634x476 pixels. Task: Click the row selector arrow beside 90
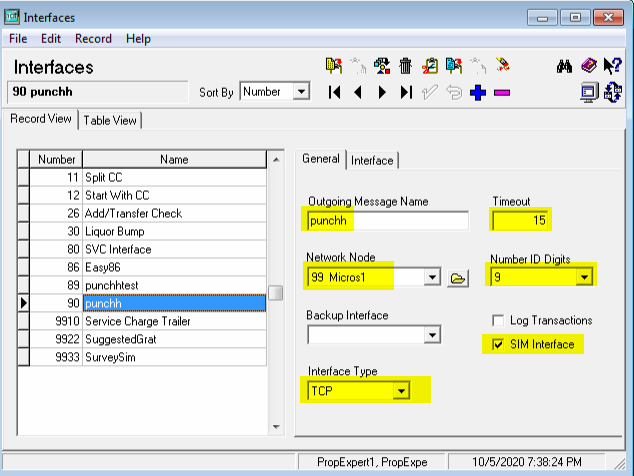pyautogui.click(x=23, y=303)
